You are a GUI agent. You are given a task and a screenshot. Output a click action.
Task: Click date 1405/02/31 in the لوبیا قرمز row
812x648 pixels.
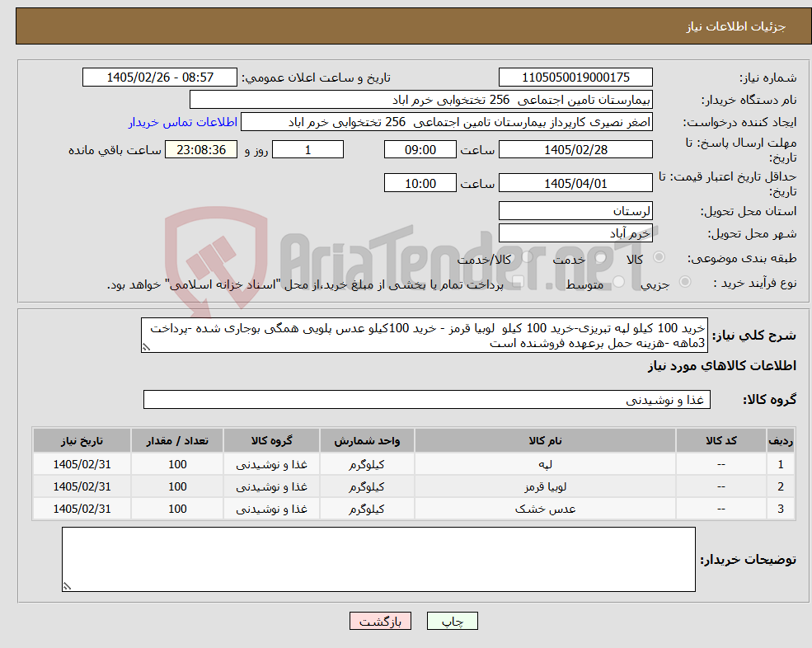pyautogui.click(x=82, y=486)
